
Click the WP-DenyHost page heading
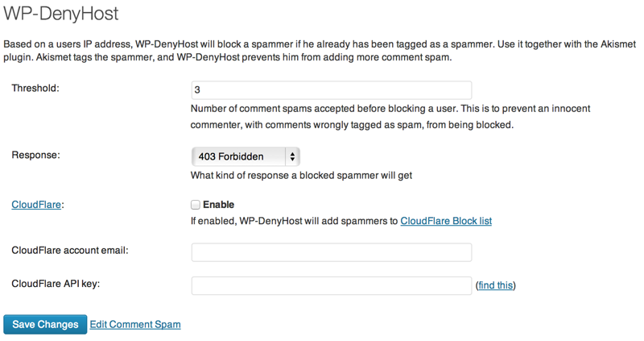(x=61, y=13)
